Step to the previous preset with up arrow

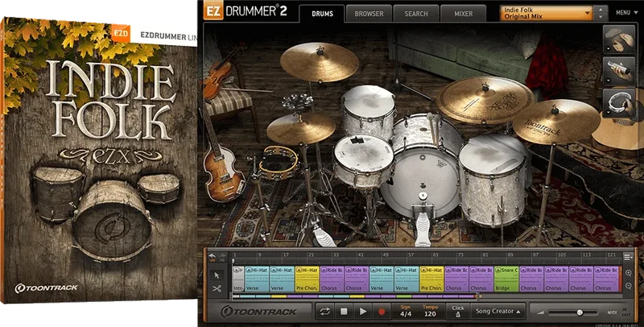coord(601,10)
